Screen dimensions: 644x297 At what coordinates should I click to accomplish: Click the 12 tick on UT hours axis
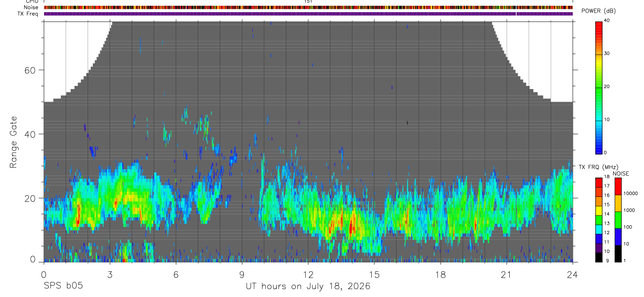point(308,274)
